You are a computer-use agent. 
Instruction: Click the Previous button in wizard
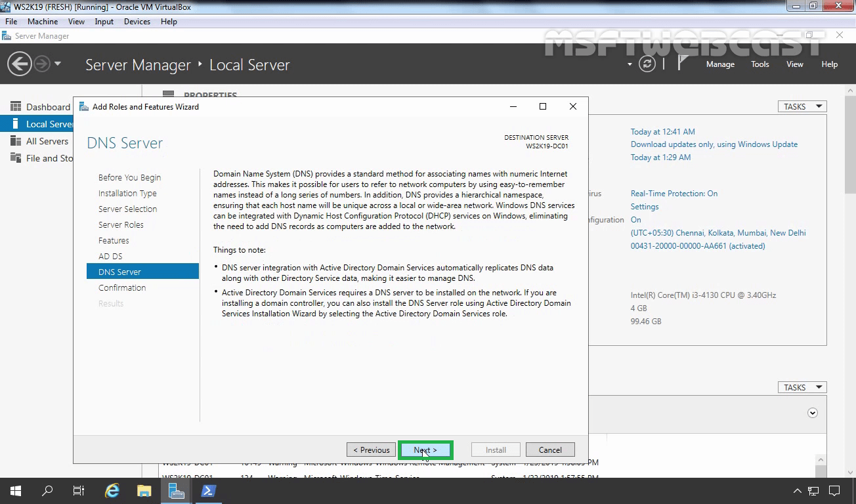tap(372, 450)
